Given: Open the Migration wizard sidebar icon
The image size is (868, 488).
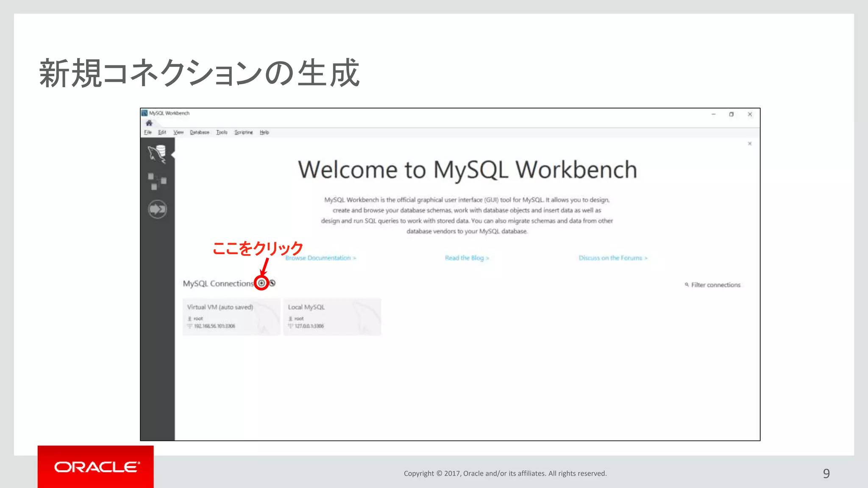Looking at the screenshot, I should click(x=157, y=209).
